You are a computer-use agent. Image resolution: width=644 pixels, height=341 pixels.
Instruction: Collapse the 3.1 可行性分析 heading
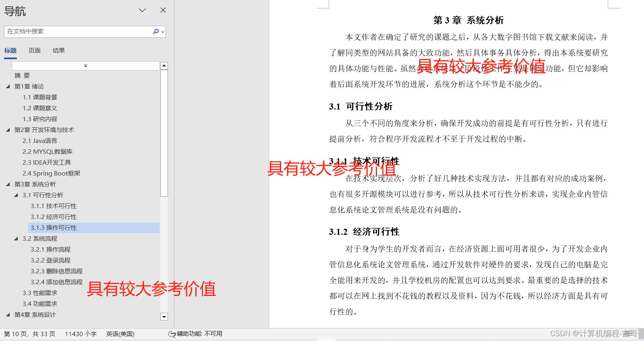point(16,195)
